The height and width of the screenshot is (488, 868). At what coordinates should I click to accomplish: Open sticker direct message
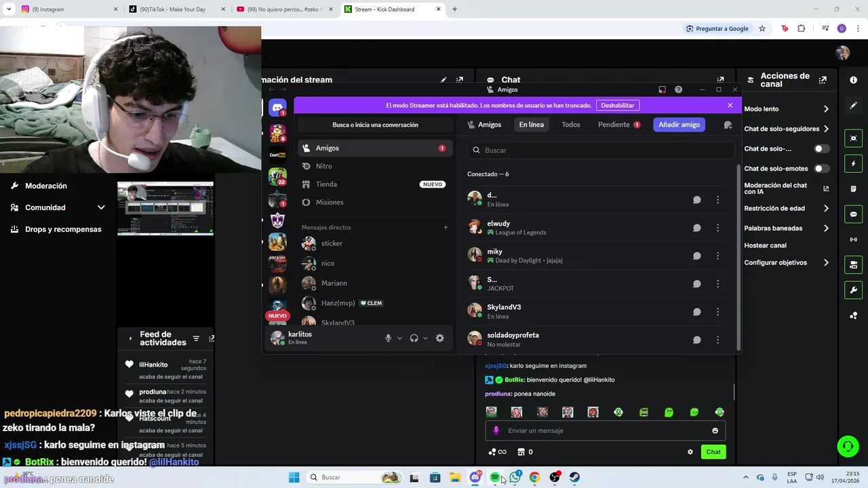pyautogui.click(x=375, y=243)
